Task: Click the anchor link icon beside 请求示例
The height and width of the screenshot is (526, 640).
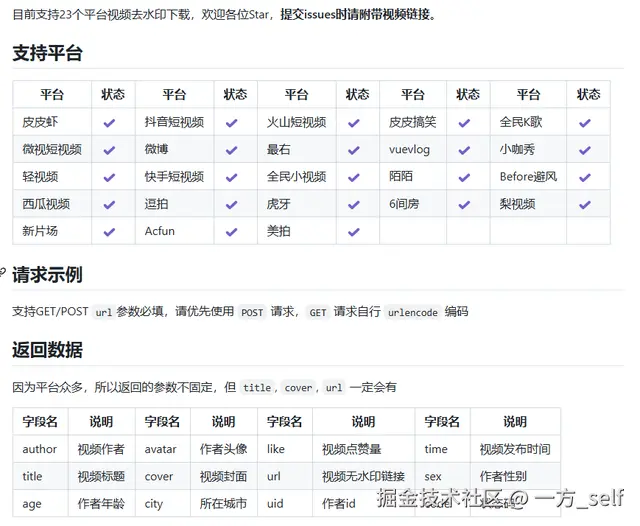Action: pyautogui.click(x=2, y=272)
